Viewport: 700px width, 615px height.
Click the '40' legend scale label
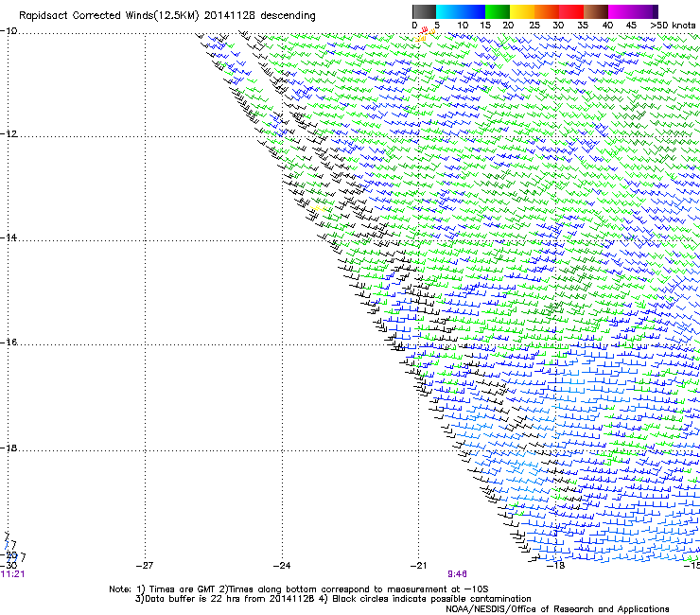607,26
